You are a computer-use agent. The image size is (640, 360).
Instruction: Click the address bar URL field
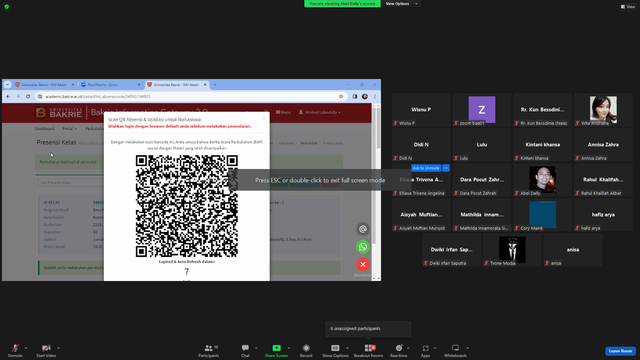190,96
